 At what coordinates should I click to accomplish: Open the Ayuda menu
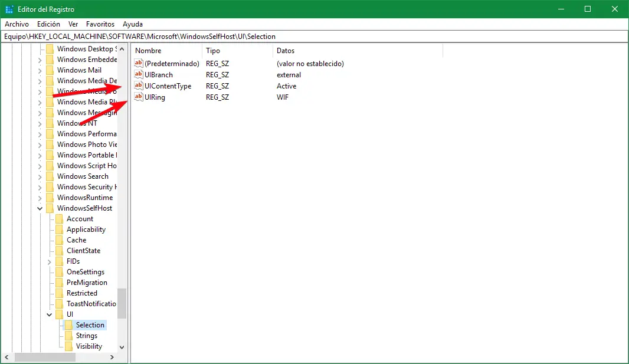133,24
